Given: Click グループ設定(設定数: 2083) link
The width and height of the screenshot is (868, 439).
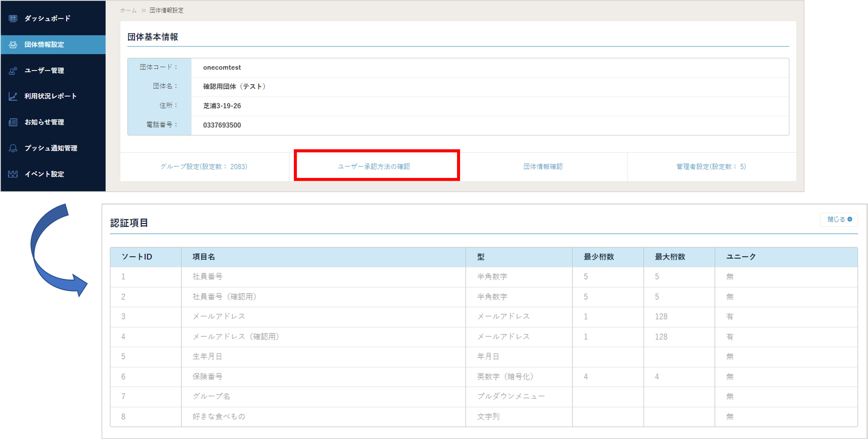Looking at the screenshot, I should click(x=203, y=167).
